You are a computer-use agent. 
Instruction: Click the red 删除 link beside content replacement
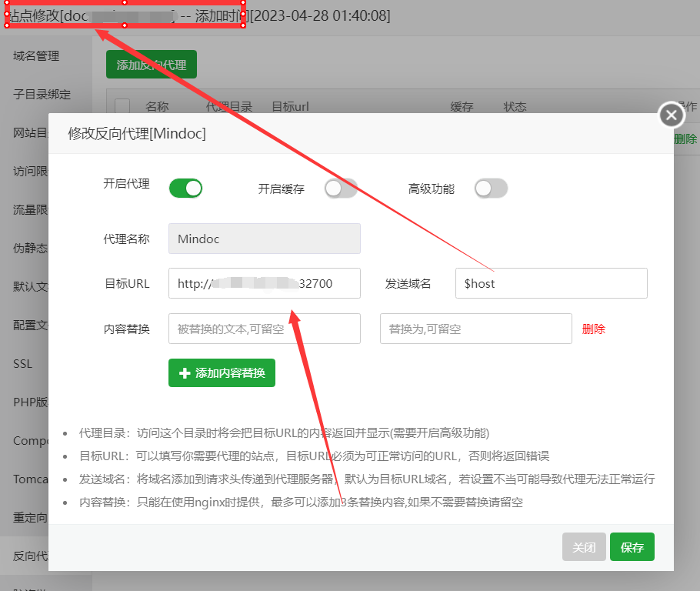point(593,329)
